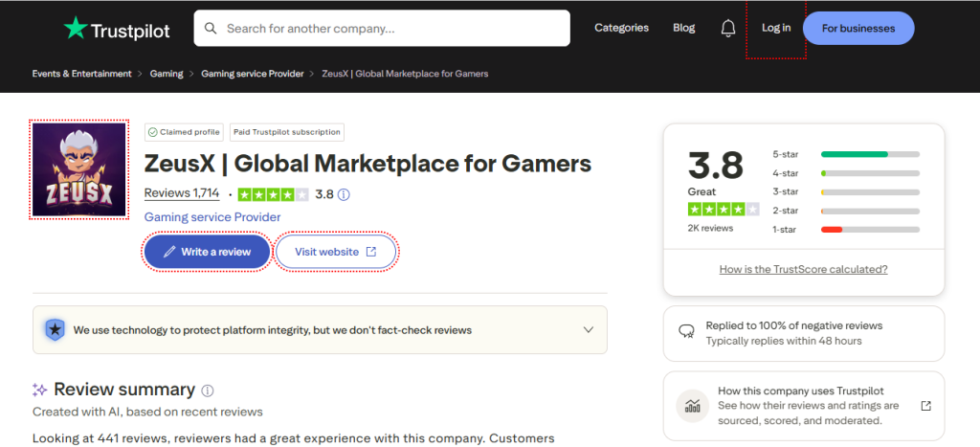
Task: Open the Blog page
Action: pos(683,28)
